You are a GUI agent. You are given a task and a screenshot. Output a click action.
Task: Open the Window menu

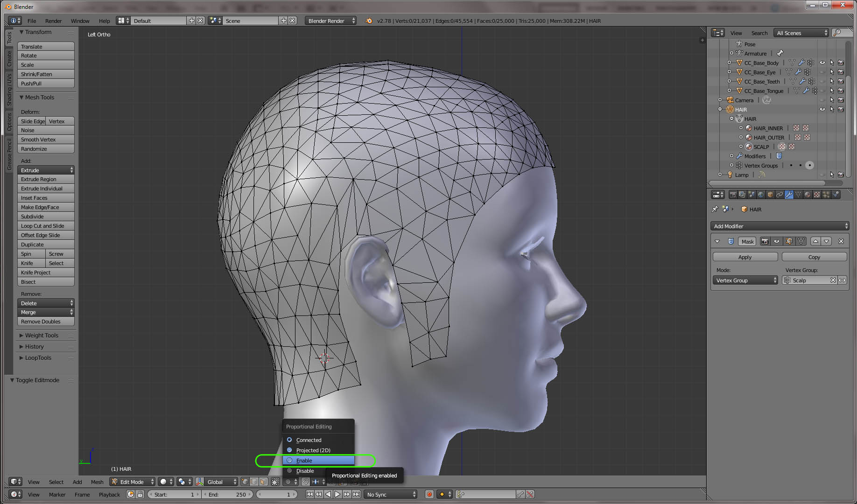pyautogui.click(x=80, y=21)
